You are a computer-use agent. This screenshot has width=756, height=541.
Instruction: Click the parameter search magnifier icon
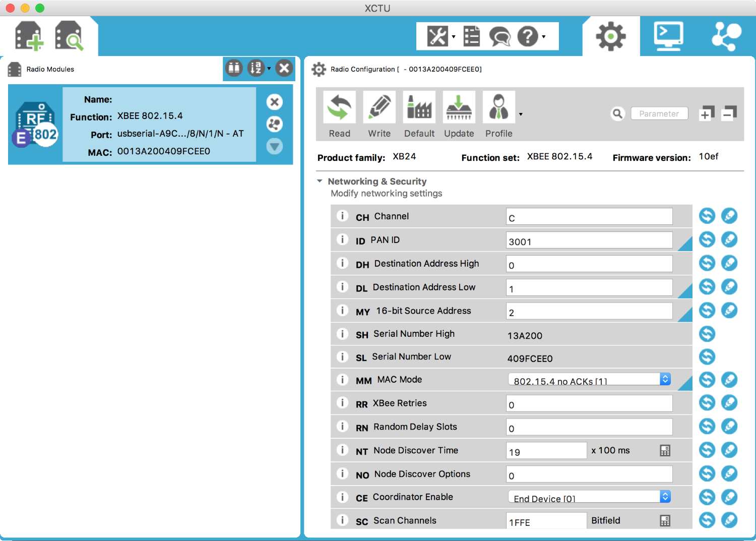coord(617,113)
